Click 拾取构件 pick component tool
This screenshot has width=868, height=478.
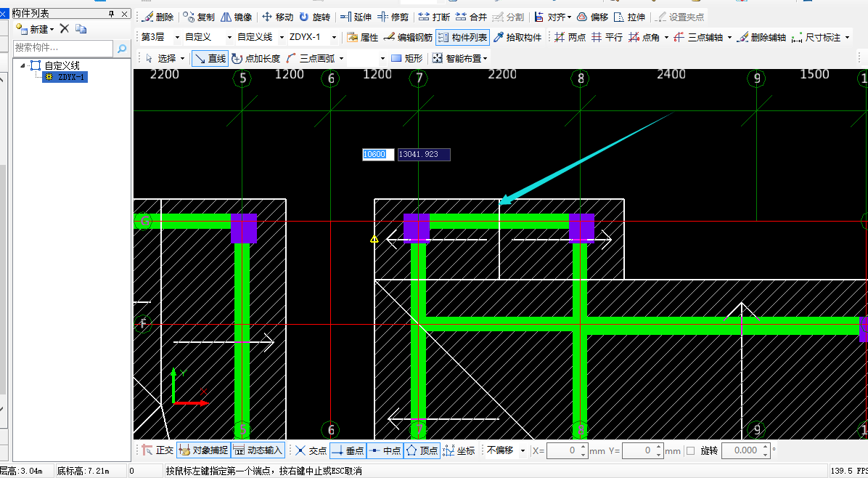tap(517, 37)
